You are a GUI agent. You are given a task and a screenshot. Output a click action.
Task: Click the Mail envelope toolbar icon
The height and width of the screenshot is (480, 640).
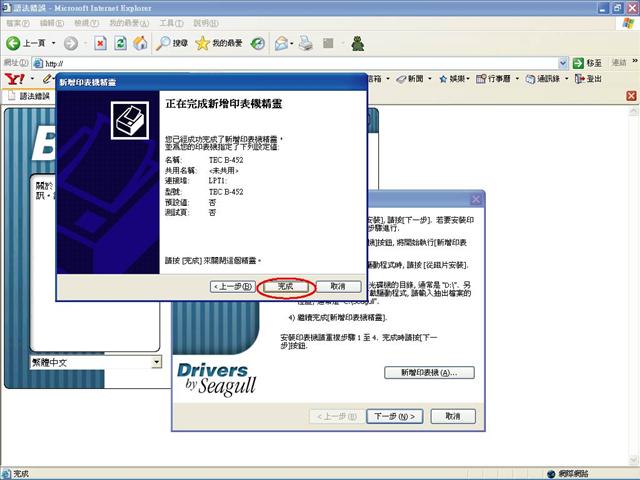(x=281, y=43)
